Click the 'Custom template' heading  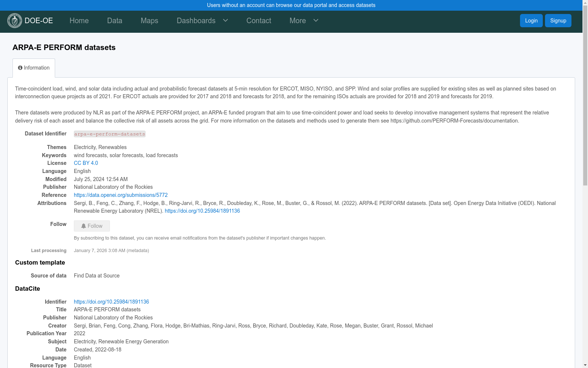pyautogui.click(x=40, y=262)
